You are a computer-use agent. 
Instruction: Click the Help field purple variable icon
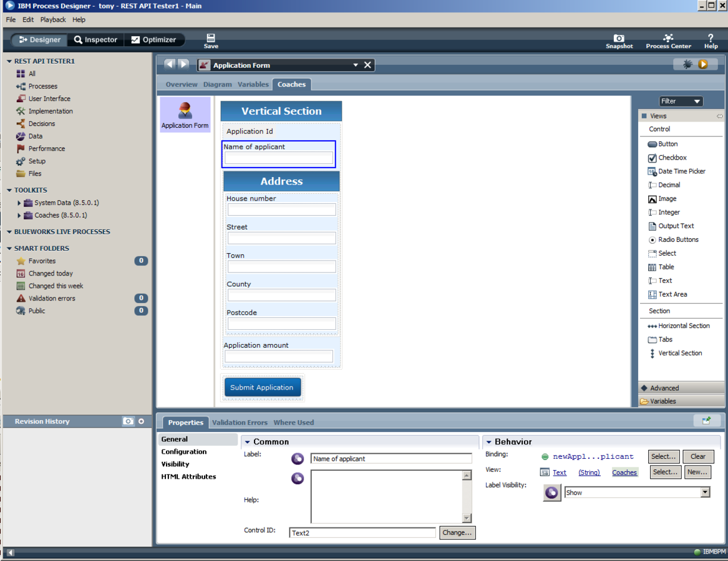tap(298, 478)
